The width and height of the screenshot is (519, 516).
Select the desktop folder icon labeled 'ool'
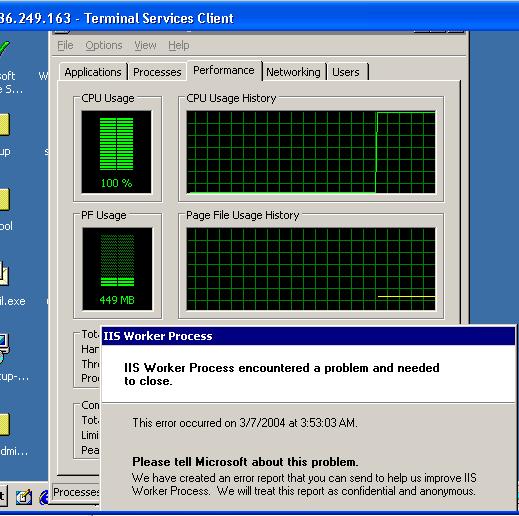tap(5, 200)
